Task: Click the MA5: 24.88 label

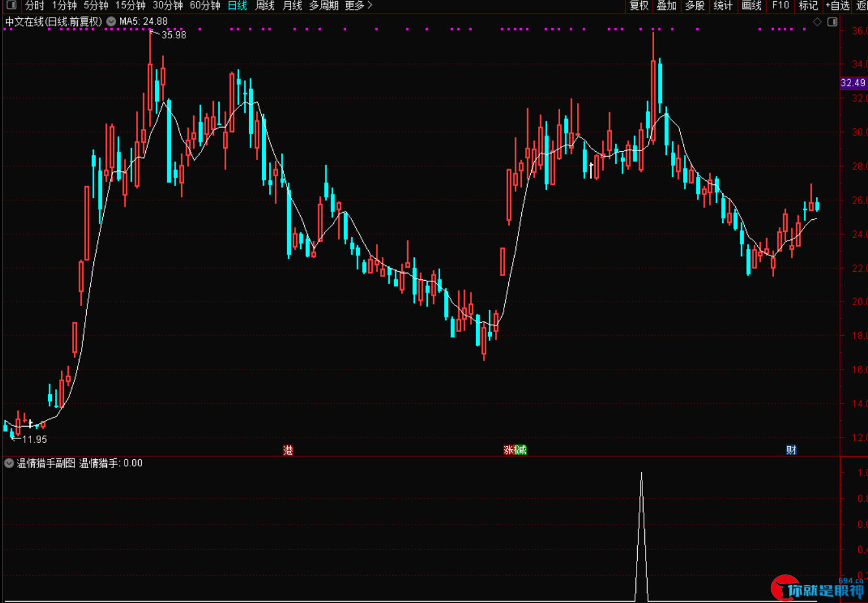Action: (x=143, y=21)
